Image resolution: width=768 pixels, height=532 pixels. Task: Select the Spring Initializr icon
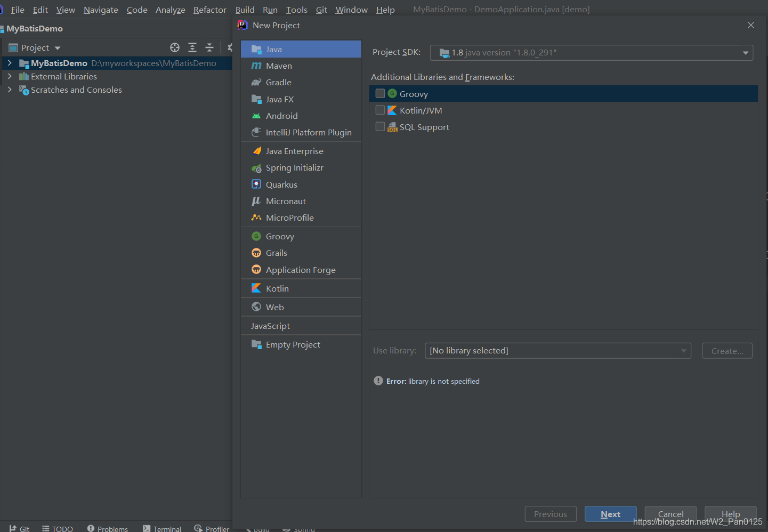tap(256, 168)
